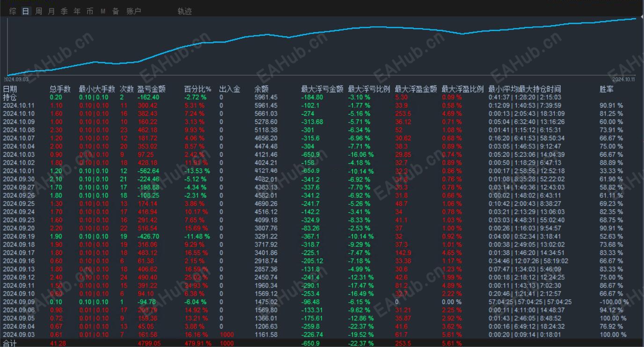Click the 4799.05 total profit value
The image size is (644, 347).
tap(149, 343)
